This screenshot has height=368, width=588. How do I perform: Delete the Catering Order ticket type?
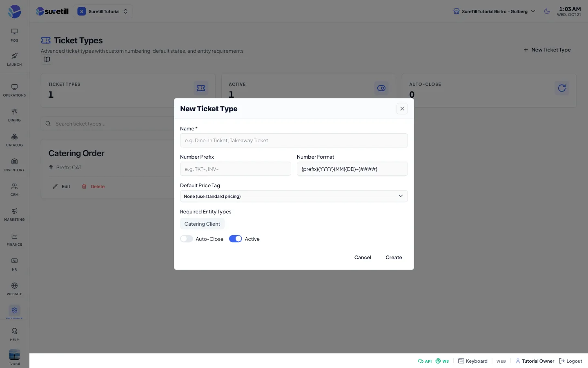[x=93, y=186]
